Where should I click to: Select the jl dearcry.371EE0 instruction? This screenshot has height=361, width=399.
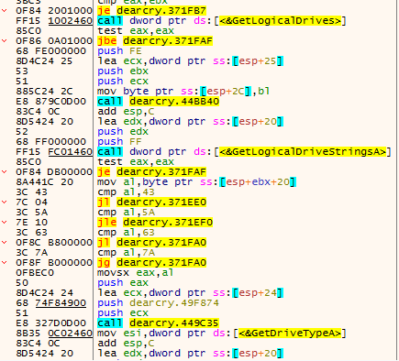pyautogui.click(x=152, y=202)
